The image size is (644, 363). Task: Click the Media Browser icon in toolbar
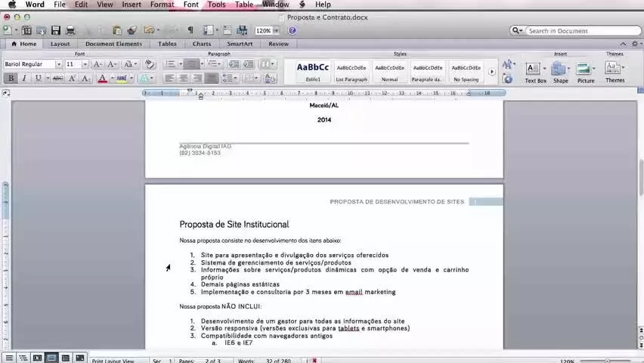coord(242,30)
